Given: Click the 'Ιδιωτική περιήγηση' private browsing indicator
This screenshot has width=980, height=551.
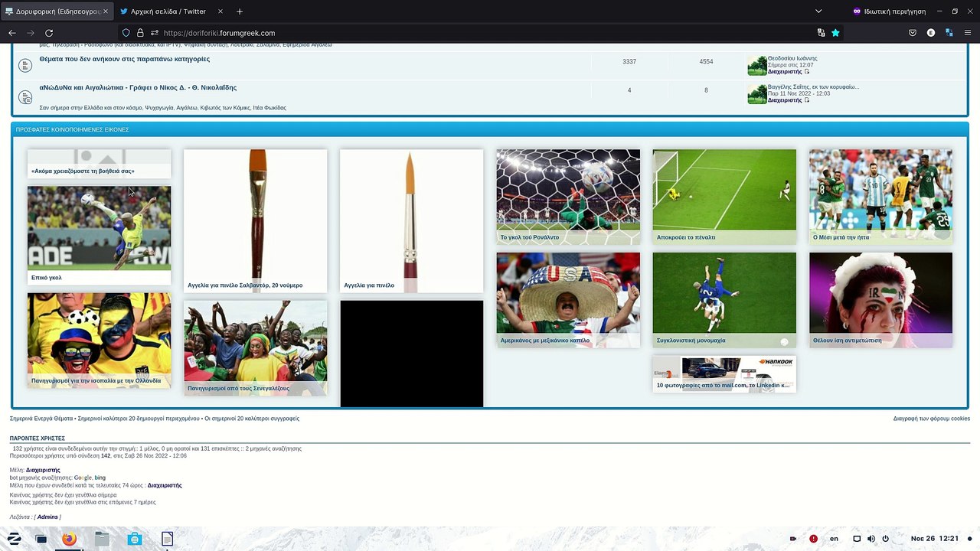Looking at the screenshot, I should (890, 11).
